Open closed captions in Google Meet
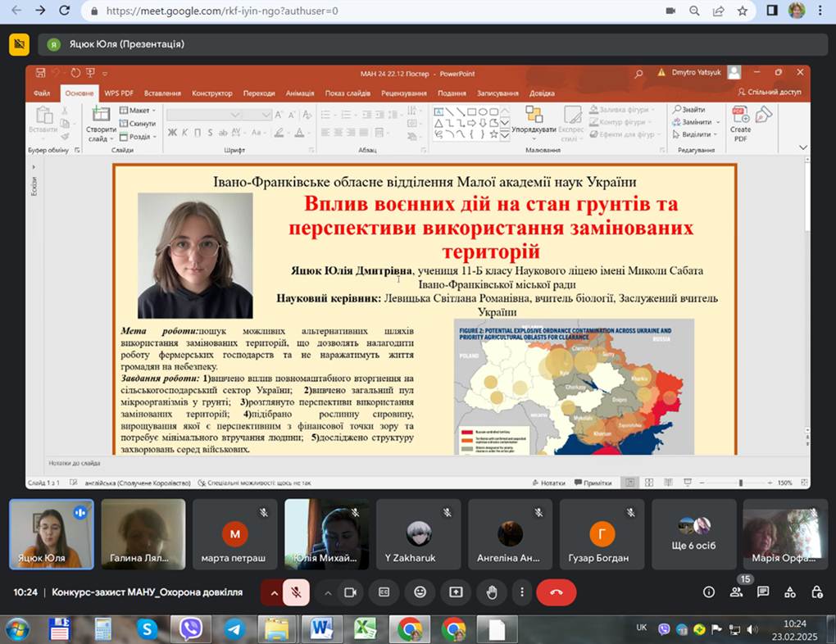The height and width of the screenshot is (644, 836). (384, 592)
